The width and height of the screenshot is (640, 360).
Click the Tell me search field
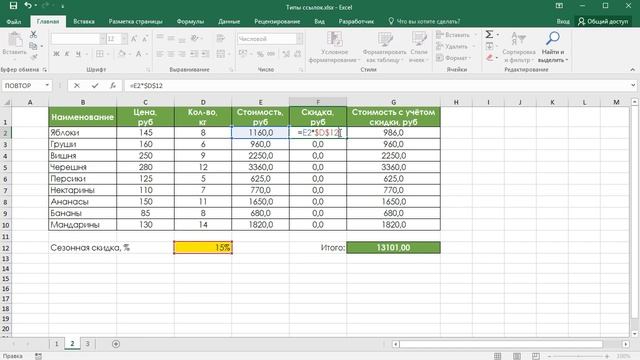[424, 21]
